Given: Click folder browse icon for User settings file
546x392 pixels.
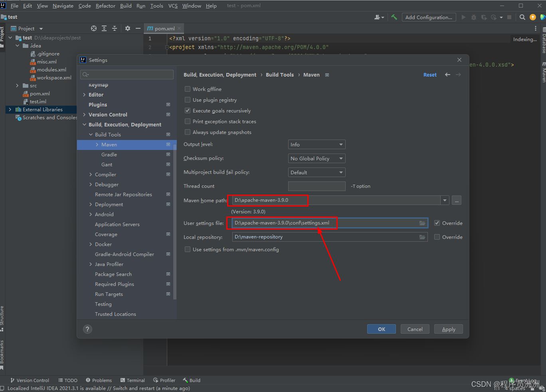Looking at the screenshot, I should (422, 223).
